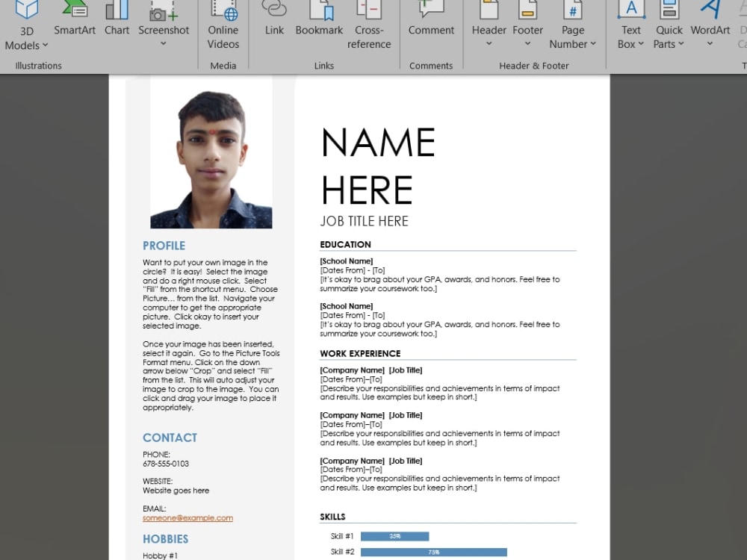The image size is (747, 560).
Task: Click the CONTACT section heading
Action: 170,438
